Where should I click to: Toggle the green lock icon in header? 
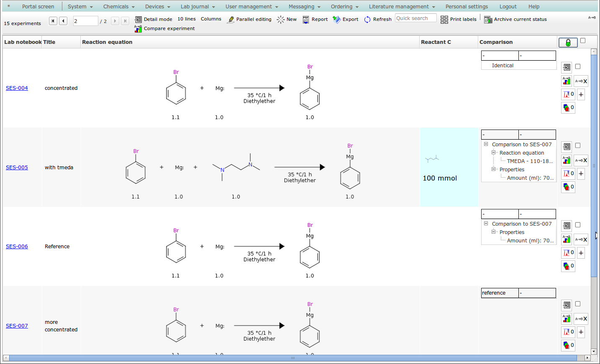pyautogui.click(x=568, y=43)
